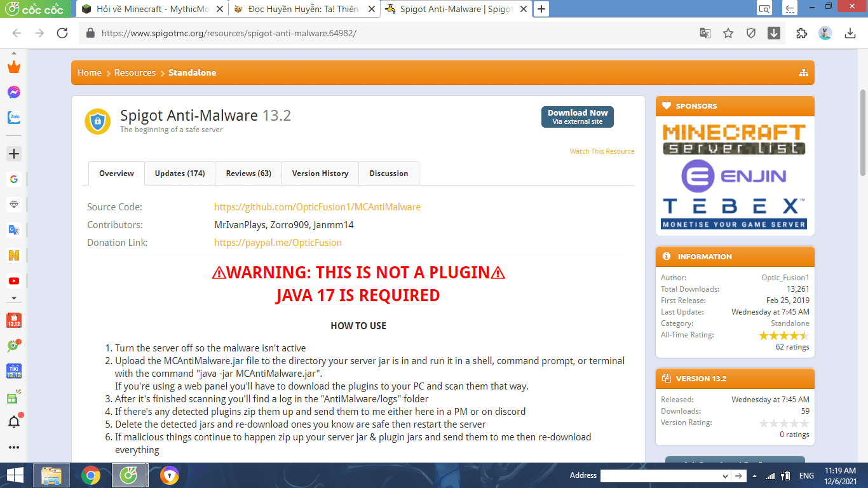Image resolution: width=868 pixels, height=488 pixels.
Task: Open Zalo from the browser sidebar
Action: (x=14, y=118)
